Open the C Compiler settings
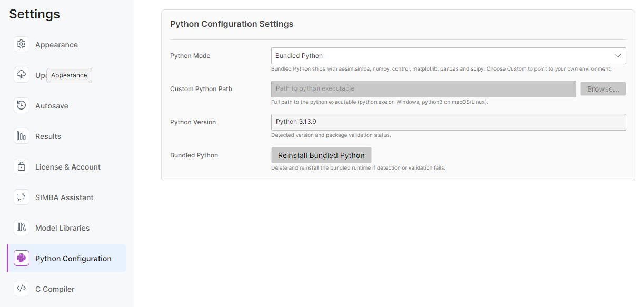This screenshot has height=307, width=644. (x=66, y=289)
